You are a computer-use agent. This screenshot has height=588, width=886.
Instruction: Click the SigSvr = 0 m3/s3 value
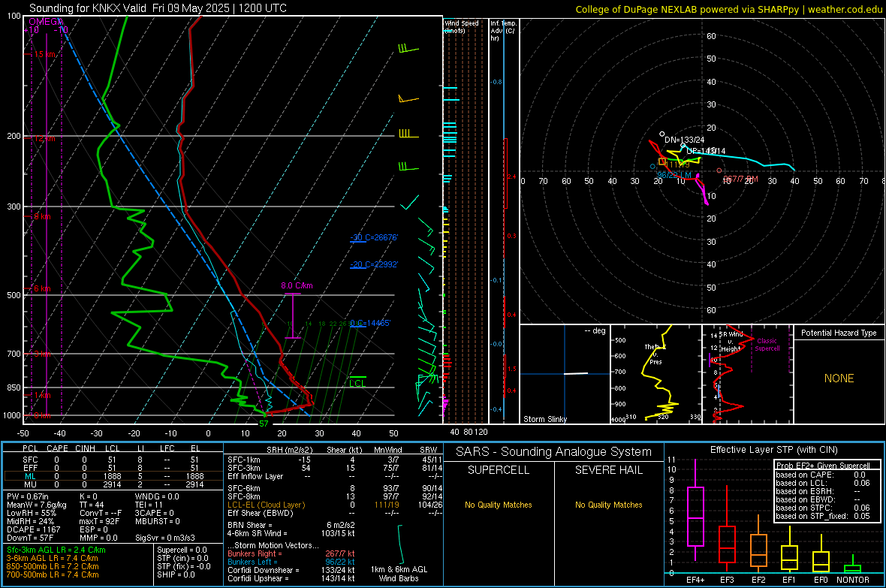pyautogui.click(x=165, y=538)
